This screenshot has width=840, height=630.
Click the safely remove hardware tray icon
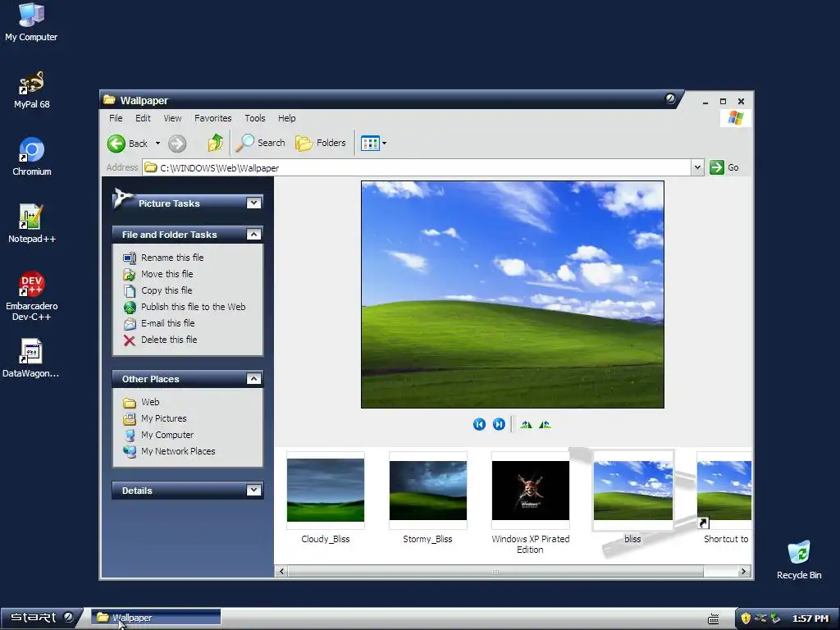[774, 619]
